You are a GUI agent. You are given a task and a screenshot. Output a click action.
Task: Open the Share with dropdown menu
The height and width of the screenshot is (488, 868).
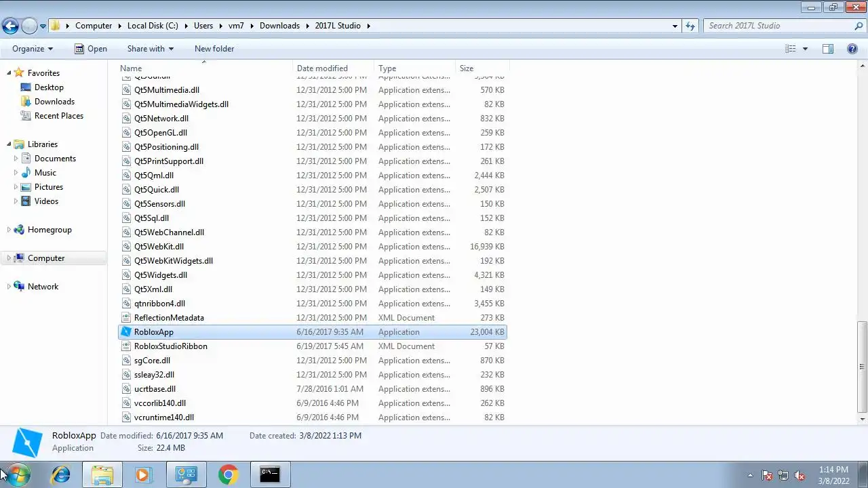pyautogui.click(x=151, y=49)
